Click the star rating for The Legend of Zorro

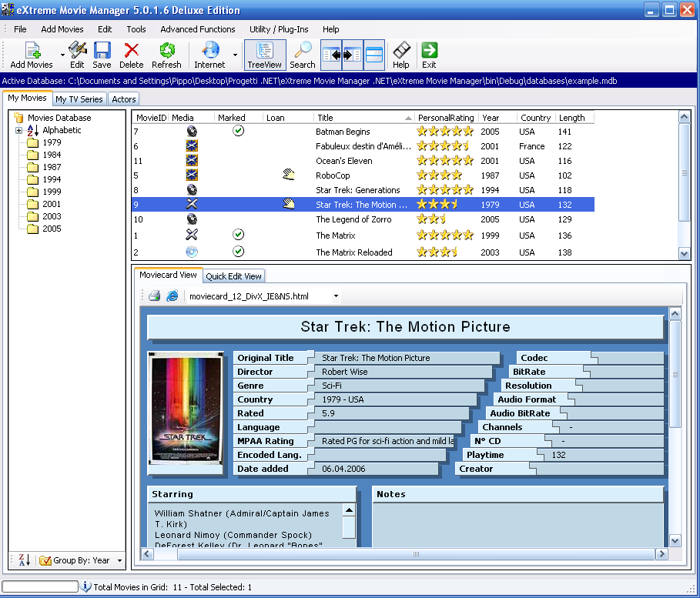[431, 219]
